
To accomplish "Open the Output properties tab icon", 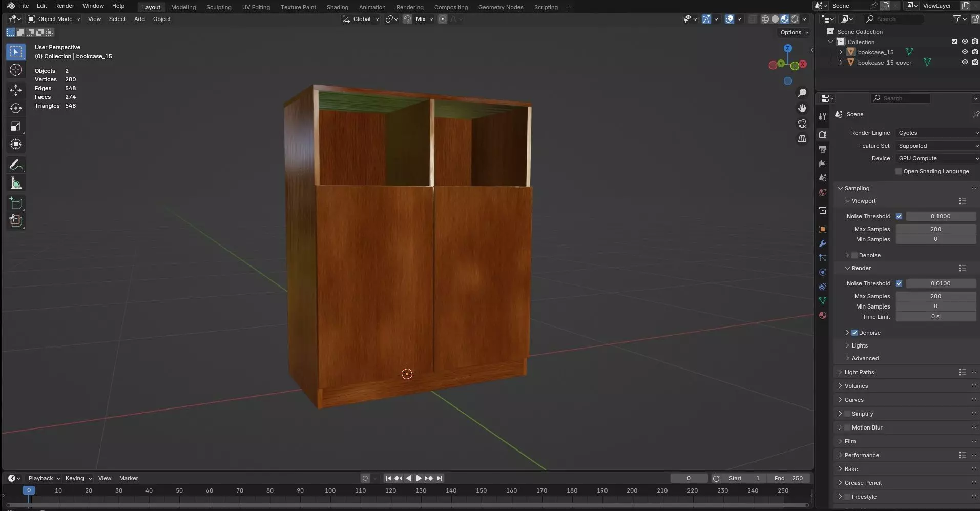I will click(823, 149).
